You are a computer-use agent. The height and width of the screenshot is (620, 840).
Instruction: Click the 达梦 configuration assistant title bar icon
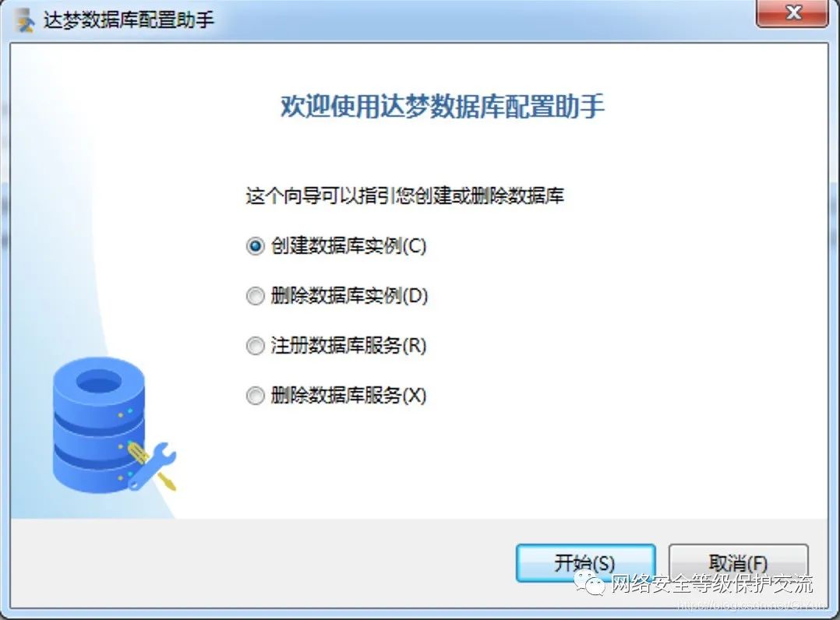pyautogui.click(x=25, y=21)
